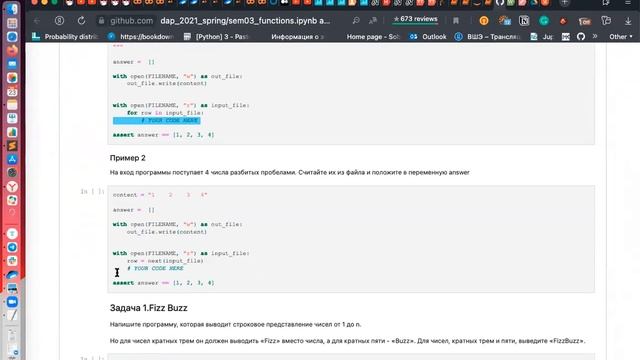The image size is (640, 360).
Task: Open the 'Jup' bookmark
Action: [542, 37]
